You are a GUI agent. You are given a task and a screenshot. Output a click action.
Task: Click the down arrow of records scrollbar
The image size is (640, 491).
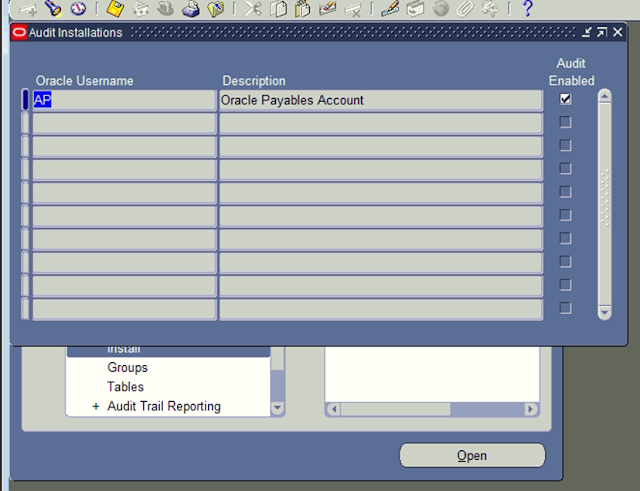pyautogui.click(x=604, y=312)
